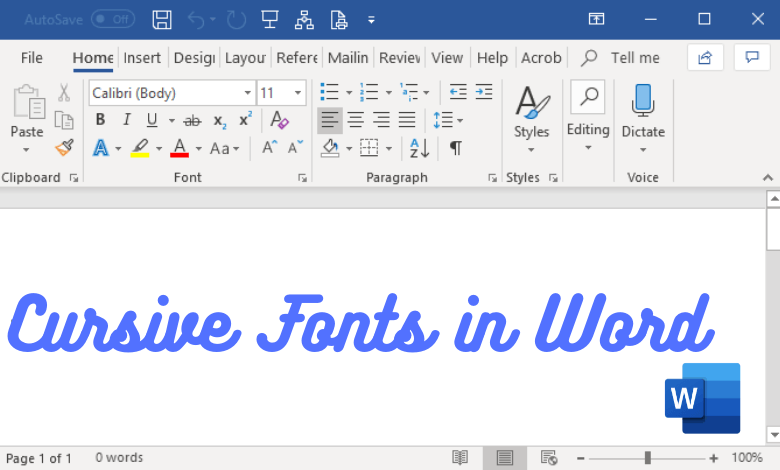
Task: Open the Editing menu button
Action: pyautogui.click(x=588, y=116)
